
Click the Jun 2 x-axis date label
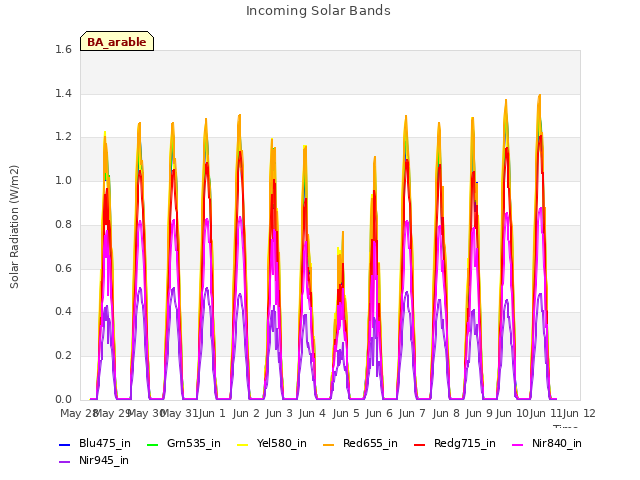pos(246,413)
